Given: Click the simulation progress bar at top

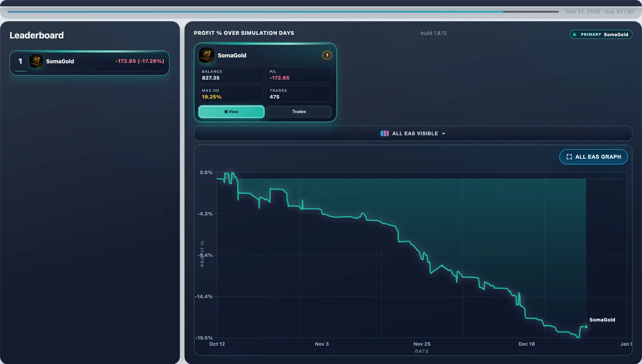Looking at the screenshot, I should (283, 11).
